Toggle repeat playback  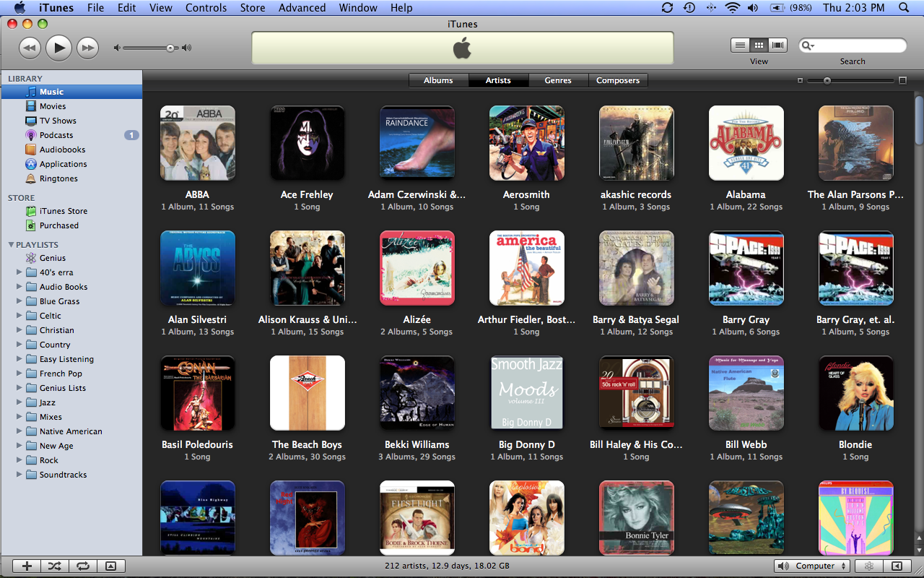83,566
